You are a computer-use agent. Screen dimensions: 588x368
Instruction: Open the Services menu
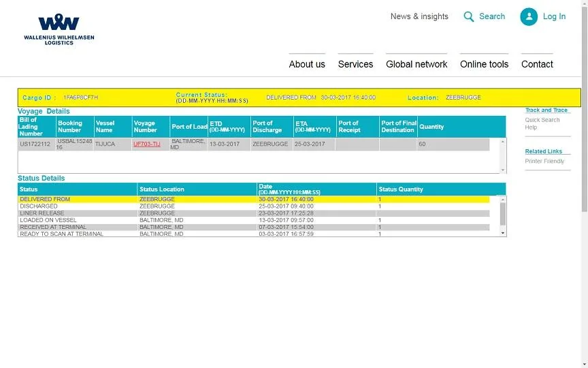355,64
